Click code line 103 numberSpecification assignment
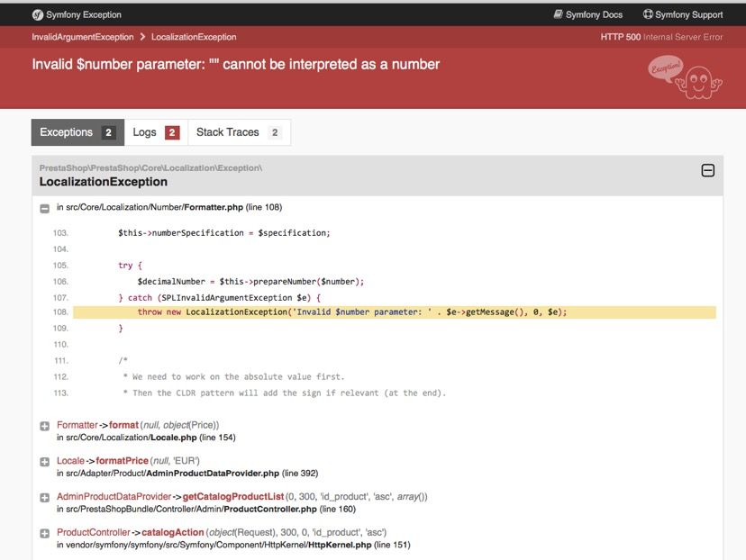746x560 pixels. [x=224, y=233]
